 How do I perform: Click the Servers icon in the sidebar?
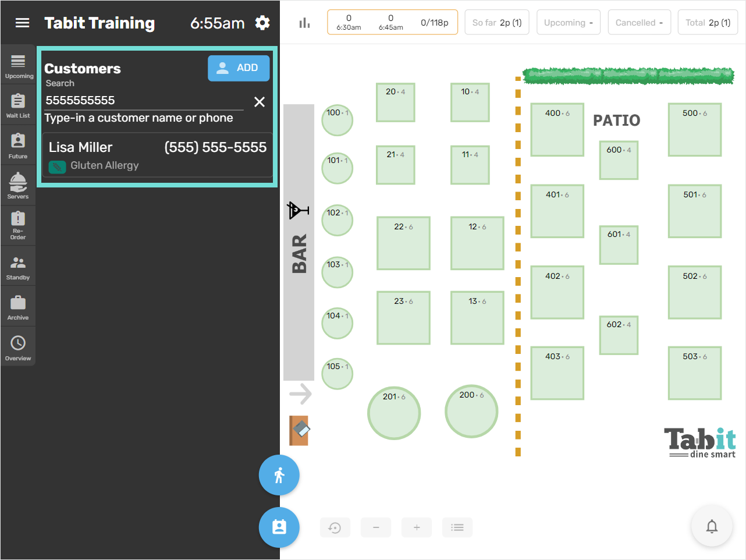click(x=18, y=185)
